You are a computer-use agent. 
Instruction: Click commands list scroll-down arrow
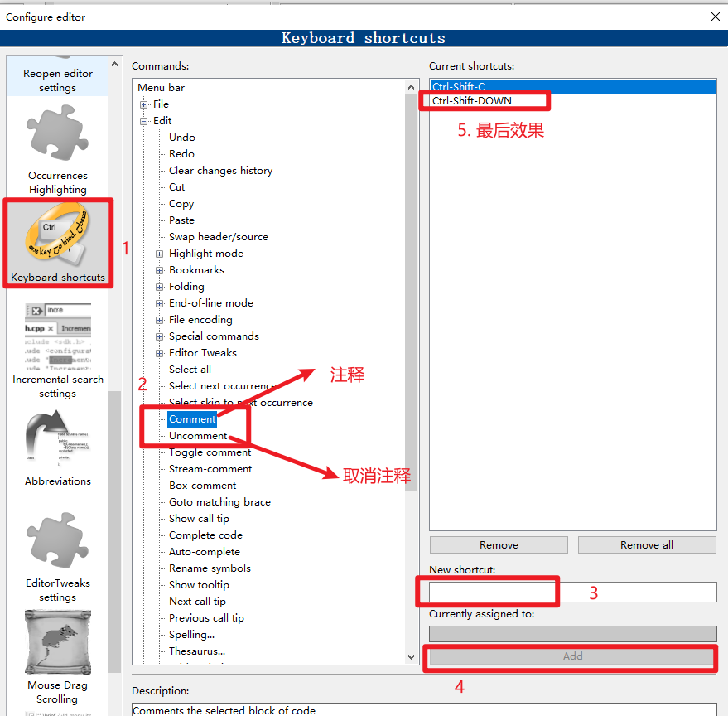pyautogui.click(x=411, y=657)
